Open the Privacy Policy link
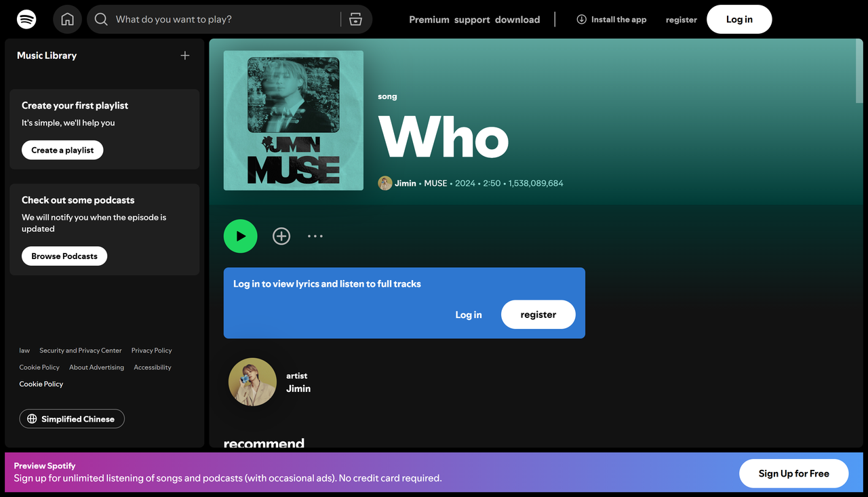Image resolution: width=868 pixels, height=497 pixels. 151,351
